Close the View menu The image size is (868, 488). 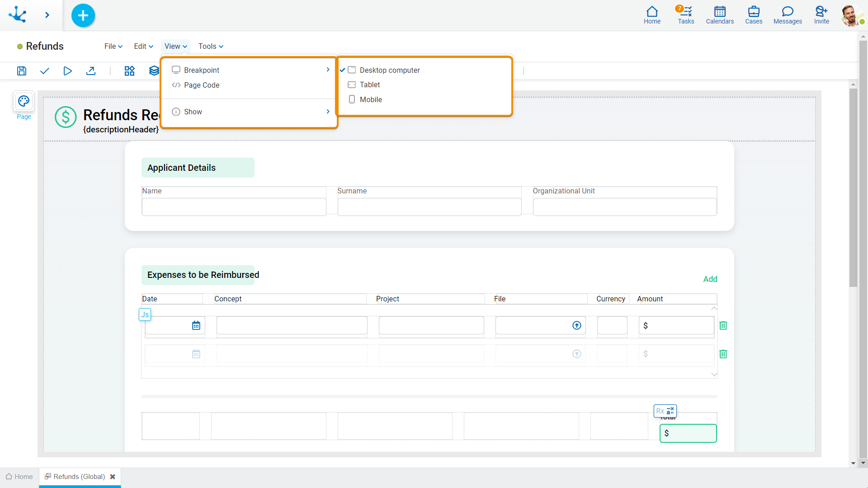click(x=176, y=46)
